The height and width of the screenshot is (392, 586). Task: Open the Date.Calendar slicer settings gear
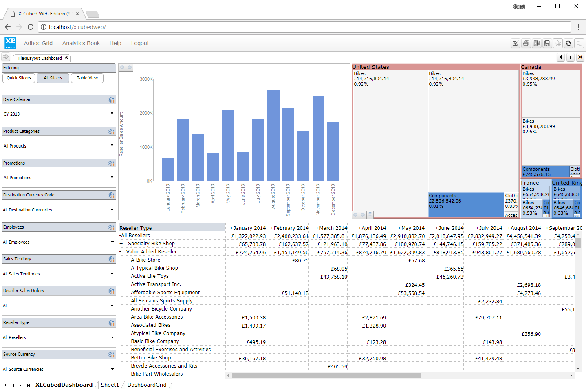(x=111, y=100)
